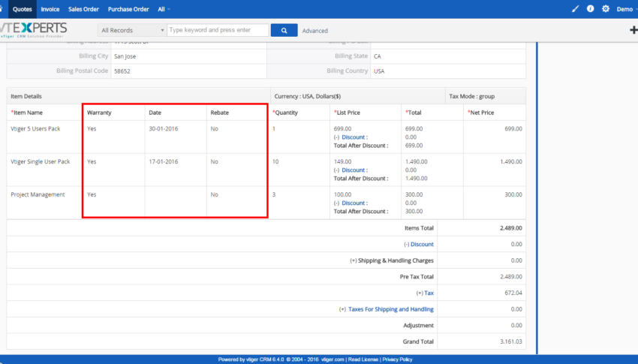Click the Billing City value San Jose
The width and height of the screenshot is (638, 364).
[x=125, y=56]
